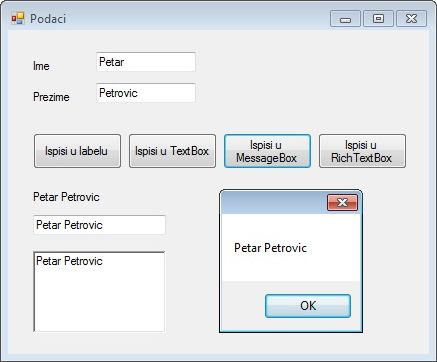Click the Ime label

pos(41,66)
